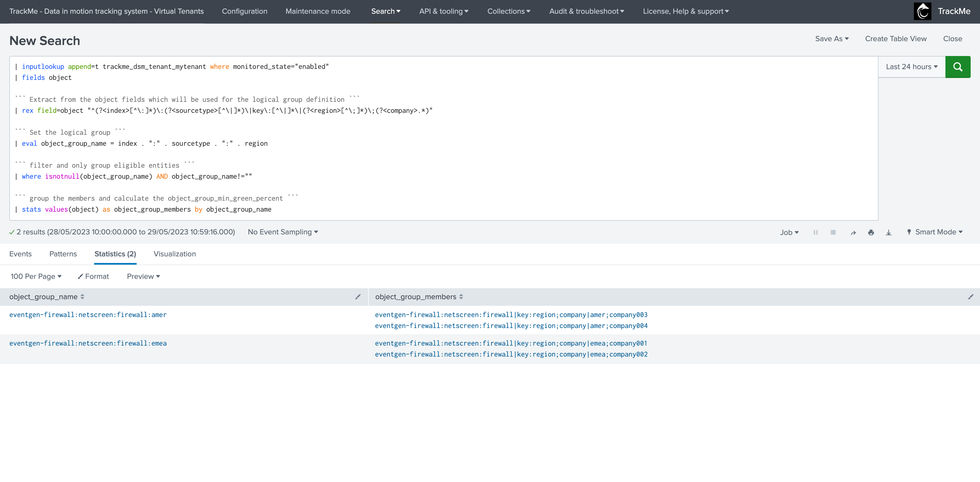980x482 pixels.
Task: Share the search job via arrow icon
Action: click(853, 232)
